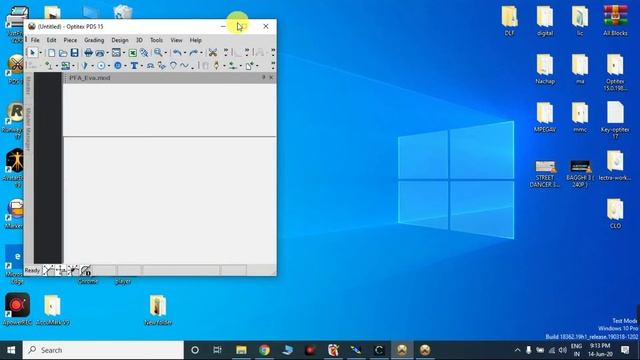Activate the magnifier zoom tool

158,53
